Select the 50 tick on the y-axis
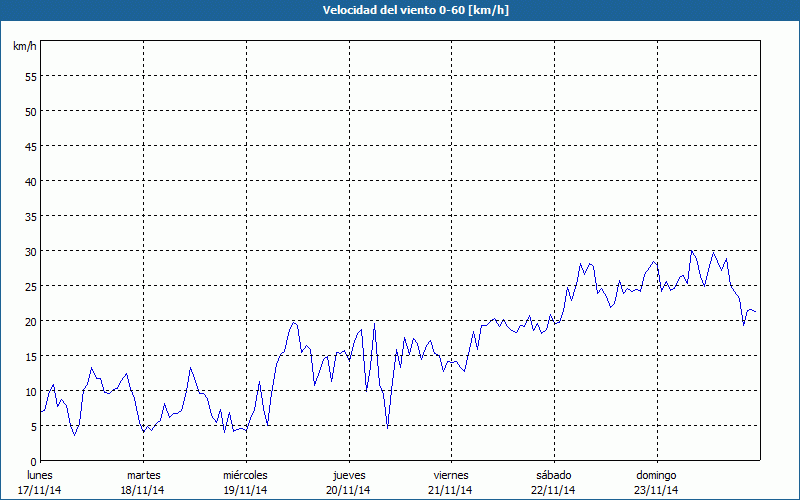The image size is (800, 500). tap(30, 111)
